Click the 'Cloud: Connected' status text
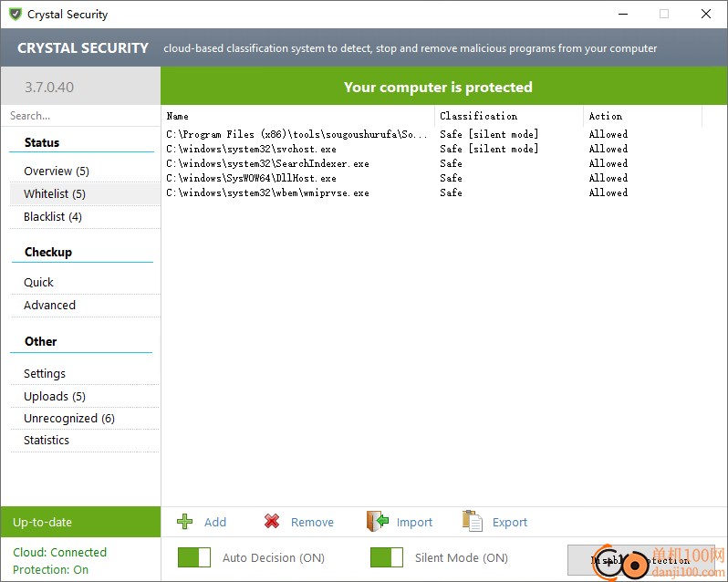This screenshot has width=728, height=582. pos(60,552)
